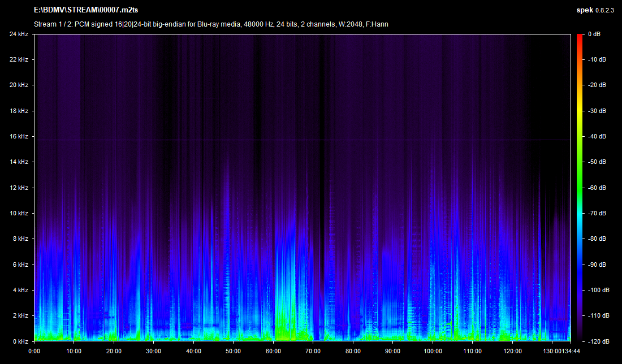
Task: Select the 0 dB scale label
Action: pos(596,34)
